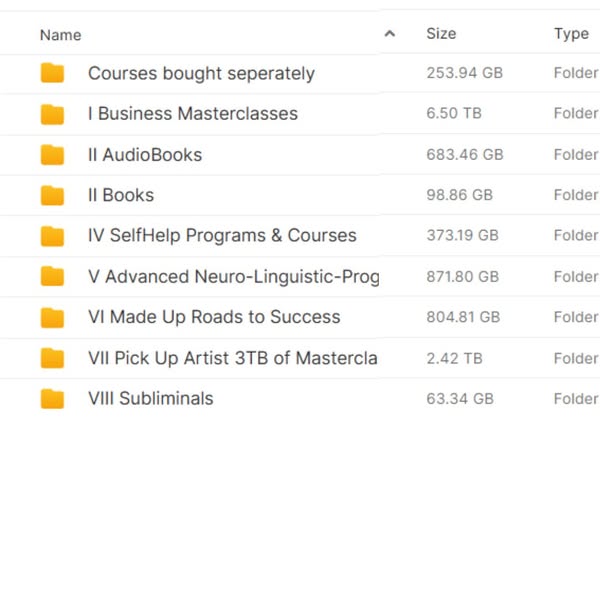Viewport: 600px width, 600px height.
Task: Open the II AudioBooks folder name
Action: [145, 155]
